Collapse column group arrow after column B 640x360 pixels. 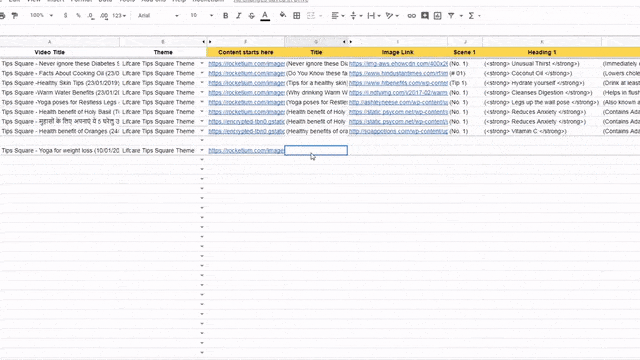[x=204, y=42]
